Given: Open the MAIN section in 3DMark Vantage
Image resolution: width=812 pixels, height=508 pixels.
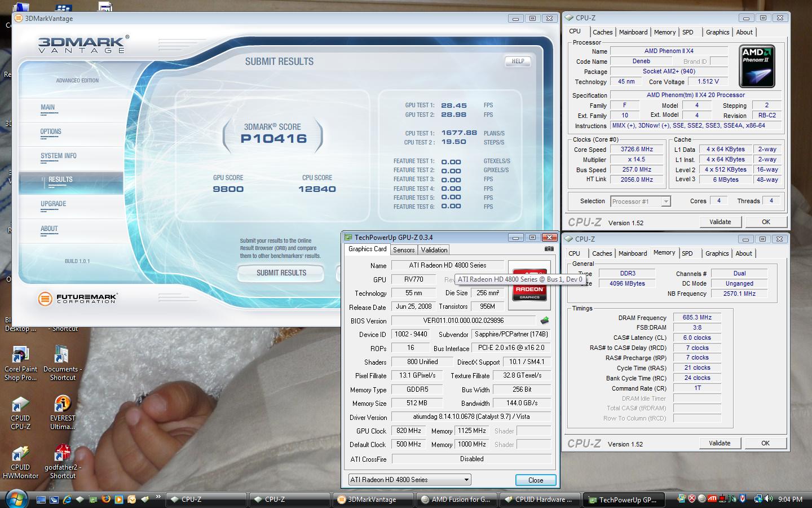Looking at the screenshot, I should tap(47, 107).
